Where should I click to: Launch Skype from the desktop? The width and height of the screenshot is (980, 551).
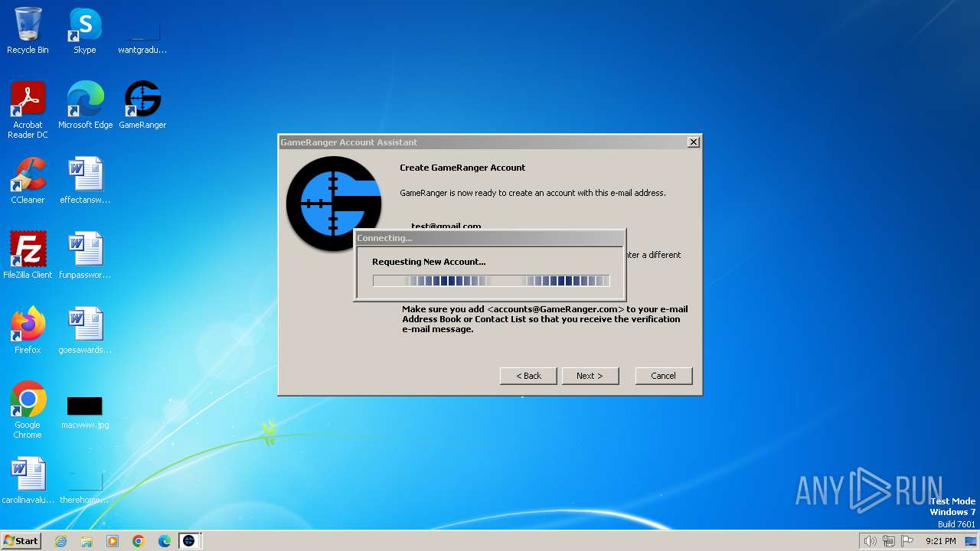tap(85, 31)
